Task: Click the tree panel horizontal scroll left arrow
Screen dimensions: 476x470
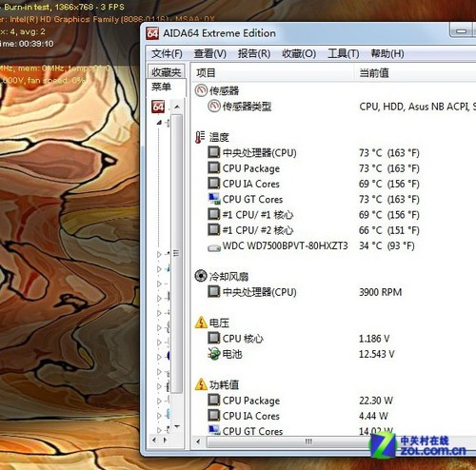Action: pos(154,441)
